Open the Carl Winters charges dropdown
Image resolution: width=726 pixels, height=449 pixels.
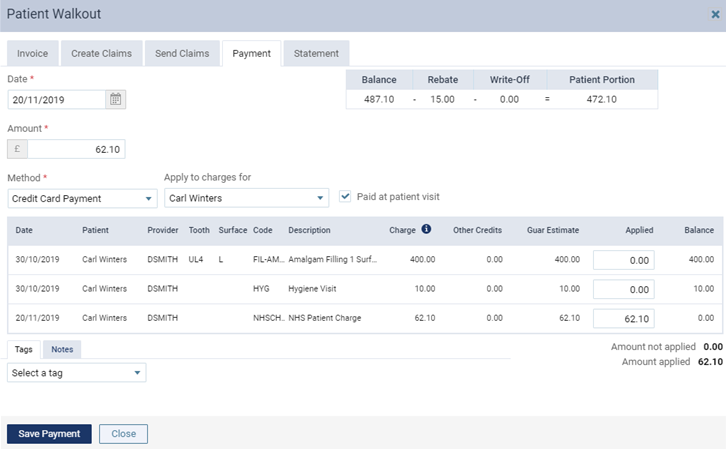(x=246, y=198)
